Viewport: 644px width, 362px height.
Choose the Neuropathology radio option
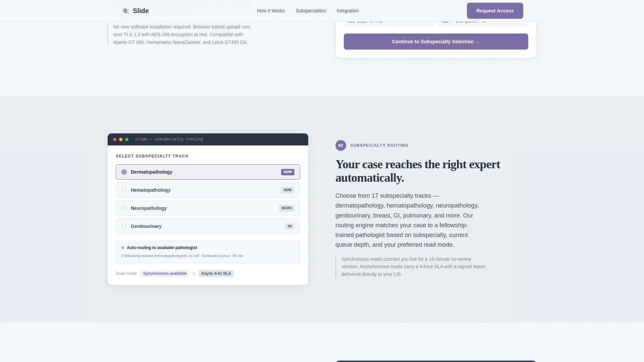(124, 208)
